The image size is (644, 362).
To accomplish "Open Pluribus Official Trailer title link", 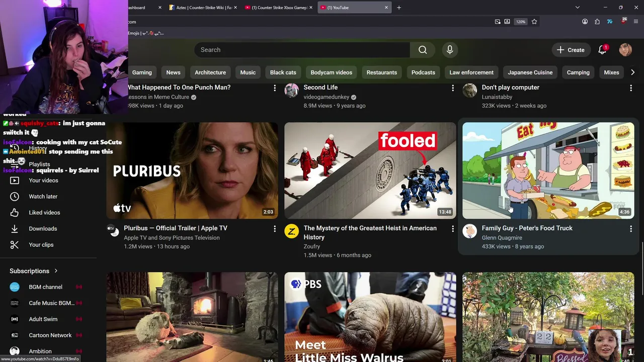I will click(176, 228).
